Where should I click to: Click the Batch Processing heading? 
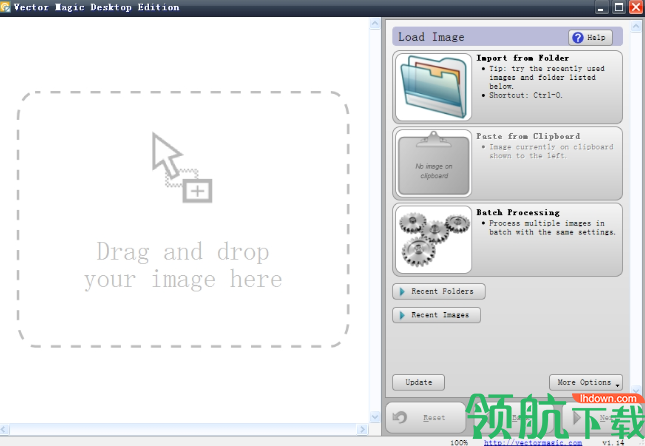click(x=518, y=212)
